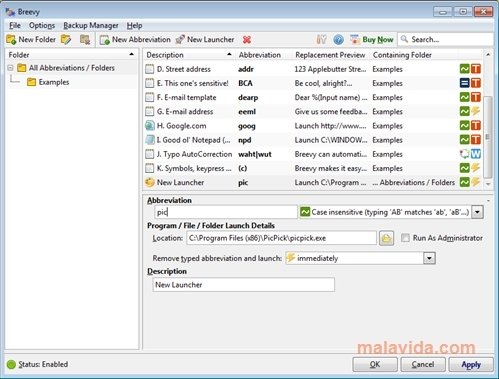This screenshot has height=379, width=499.
Task: Click the Notepad icon of I. Good ol' Notepad
Action: (150, 140)
